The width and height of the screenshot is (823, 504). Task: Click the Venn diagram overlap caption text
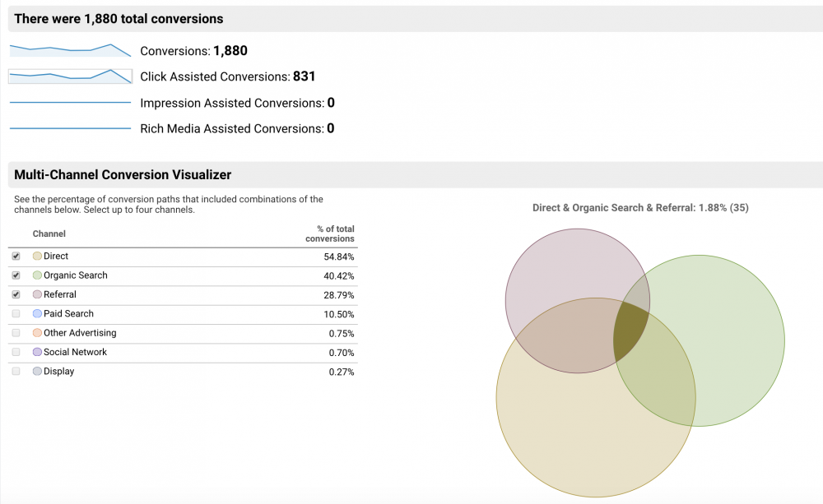(x=640, y=208)
